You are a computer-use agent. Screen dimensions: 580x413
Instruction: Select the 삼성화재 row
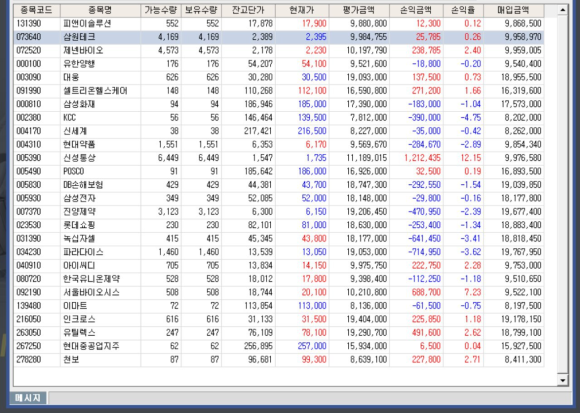click(279, 104)
